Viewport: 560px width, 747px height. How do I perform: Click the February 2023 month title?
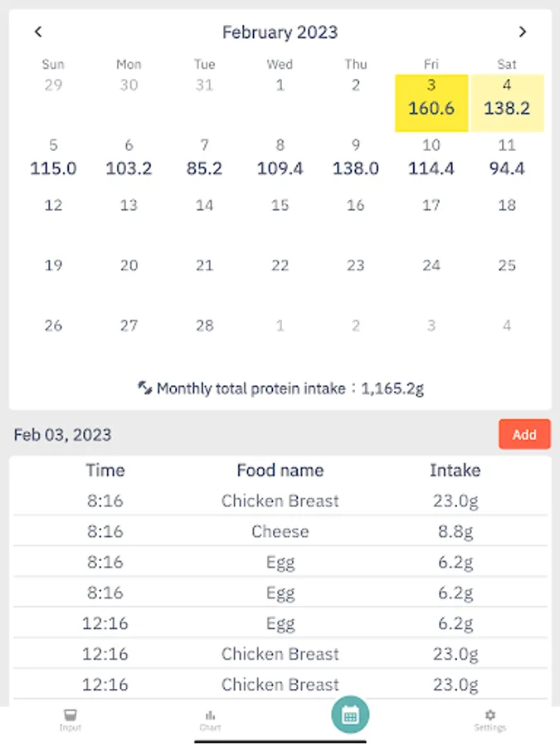point(280,32)
